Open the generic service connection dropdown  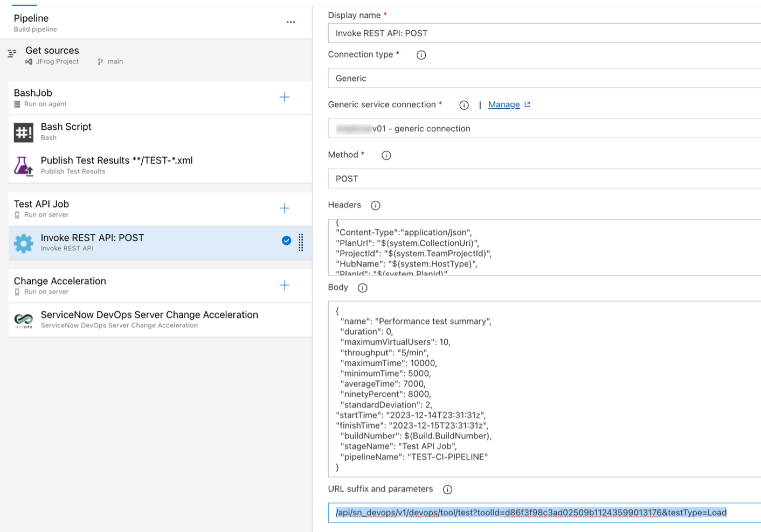pyautogui.click(x=544, y=129)
